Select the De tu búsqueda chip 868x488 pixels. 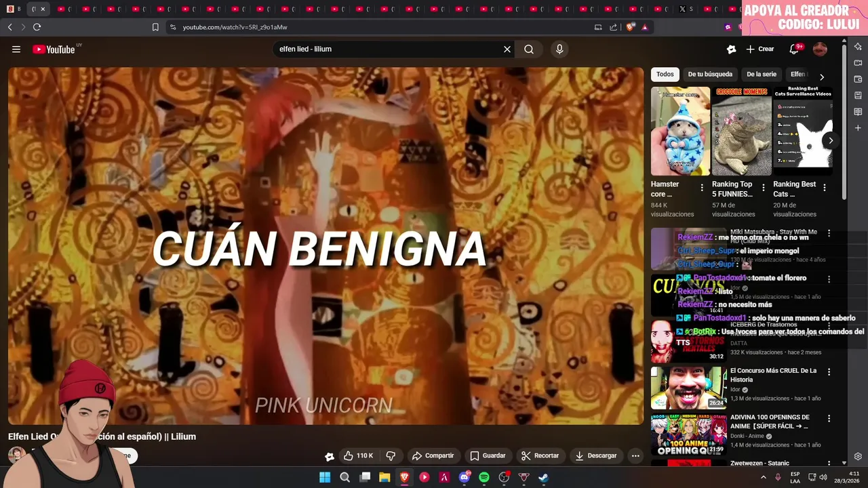(710, 75)
